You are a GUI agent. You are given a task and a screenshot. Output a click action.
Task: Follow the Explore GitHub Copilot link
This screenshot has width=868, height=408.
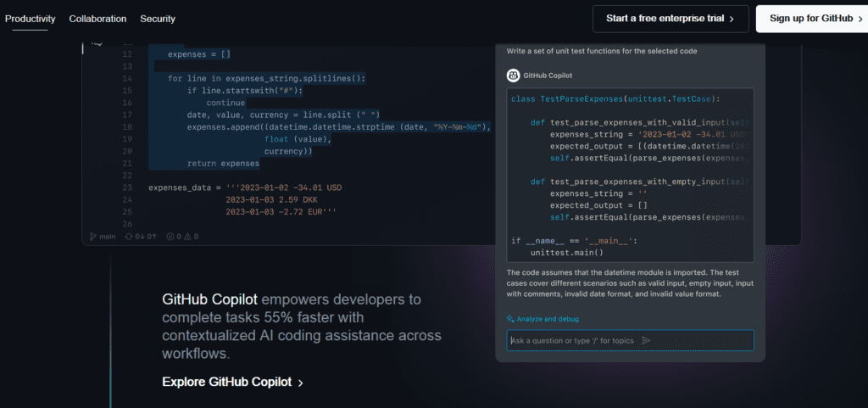pyautogui.click(x=226, y=383)
